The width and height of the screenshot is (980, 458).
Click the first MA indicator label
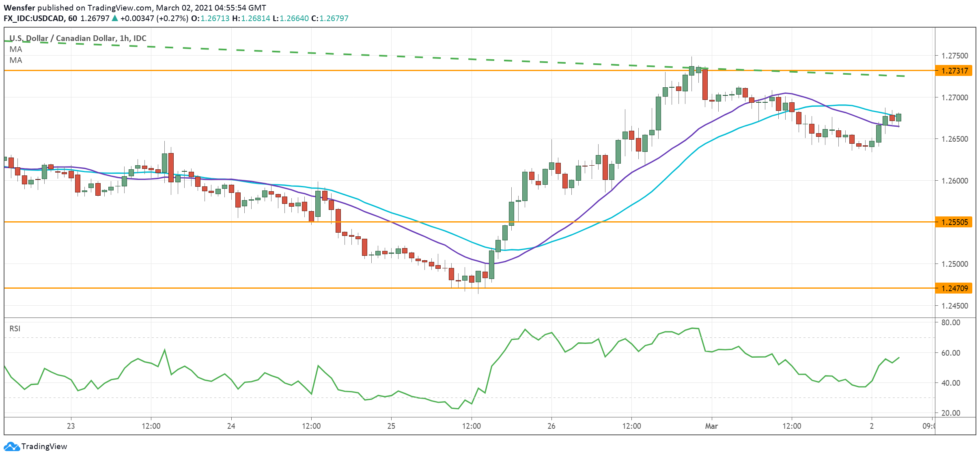point(16,49)
